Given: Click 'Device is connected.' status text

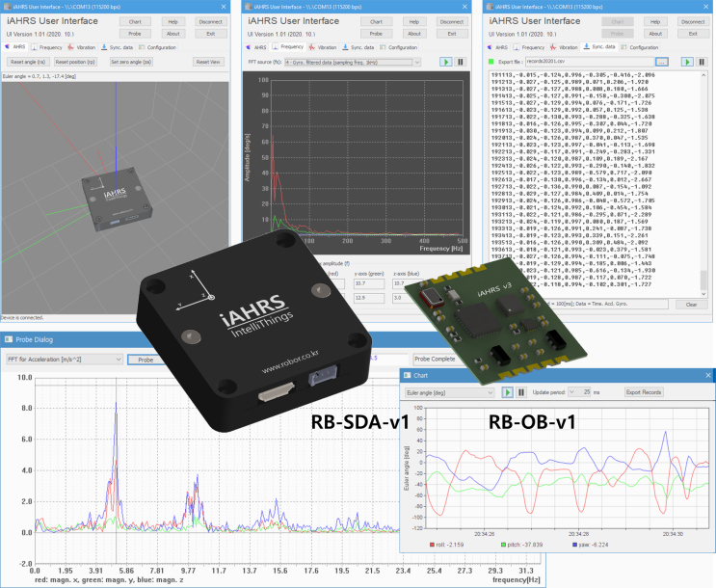Looking at the screenshot, I should click(22, 317).
